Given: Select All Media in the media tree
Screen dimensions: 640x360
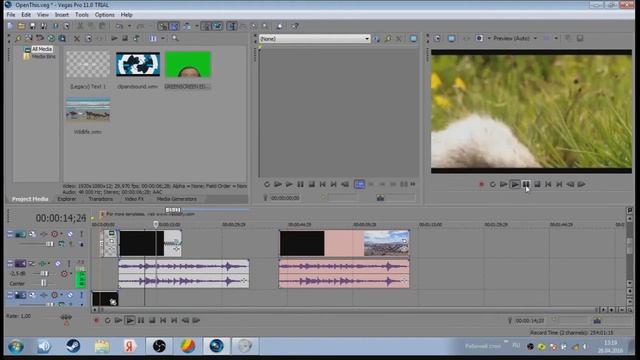Looking at the screenshot, I should pyautogui.click(x=41, y=49).
